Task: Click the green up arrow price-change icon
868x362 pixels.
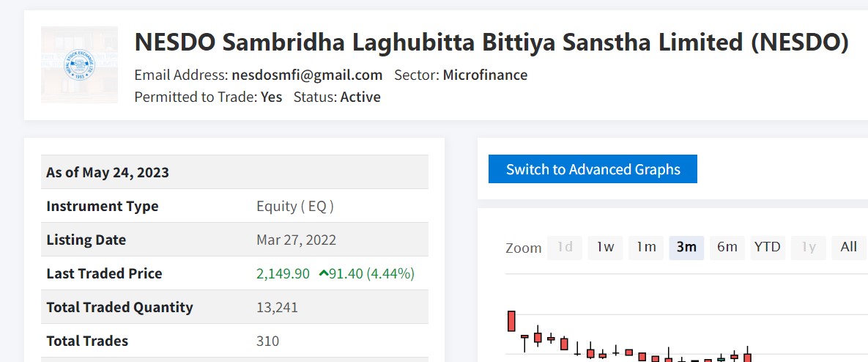Action: [x=324, y=273]
